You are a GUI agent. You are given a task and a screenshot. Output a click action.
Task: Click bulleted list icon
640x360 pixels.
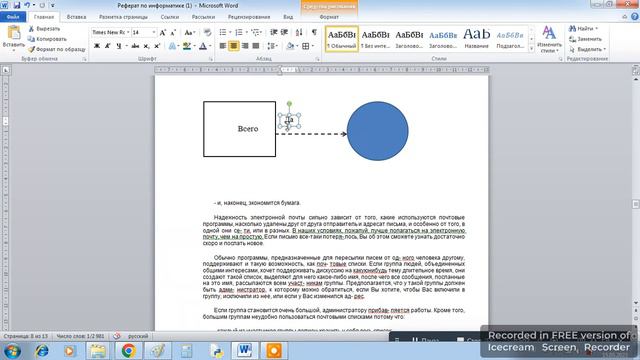pyautogui.click(x=223, y=32)
